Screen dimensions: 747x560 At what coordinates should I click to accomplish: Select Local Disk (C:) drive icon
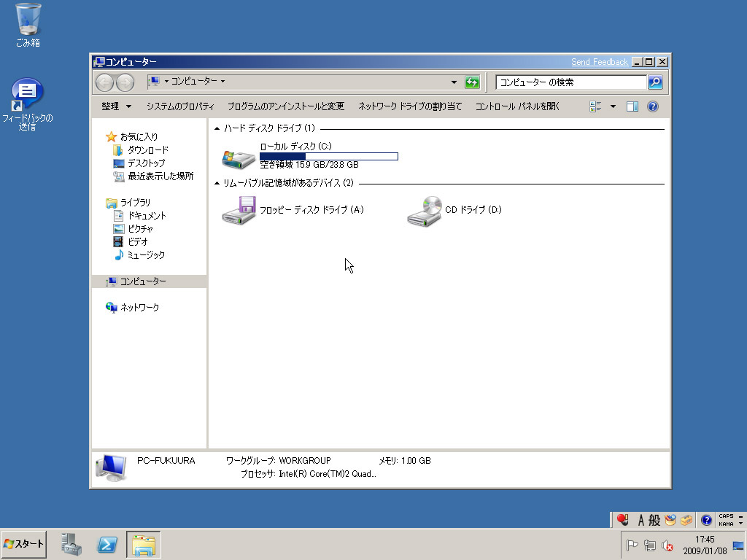coord(239,158)
